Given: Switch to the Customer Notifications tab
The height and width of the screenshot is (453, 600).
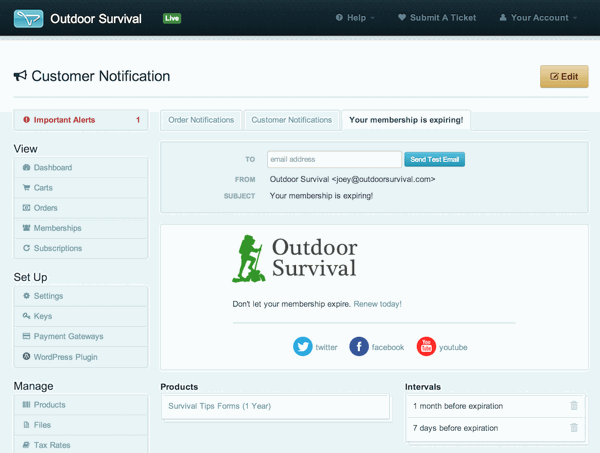Looking at the screenshot, I should point(292,120).
